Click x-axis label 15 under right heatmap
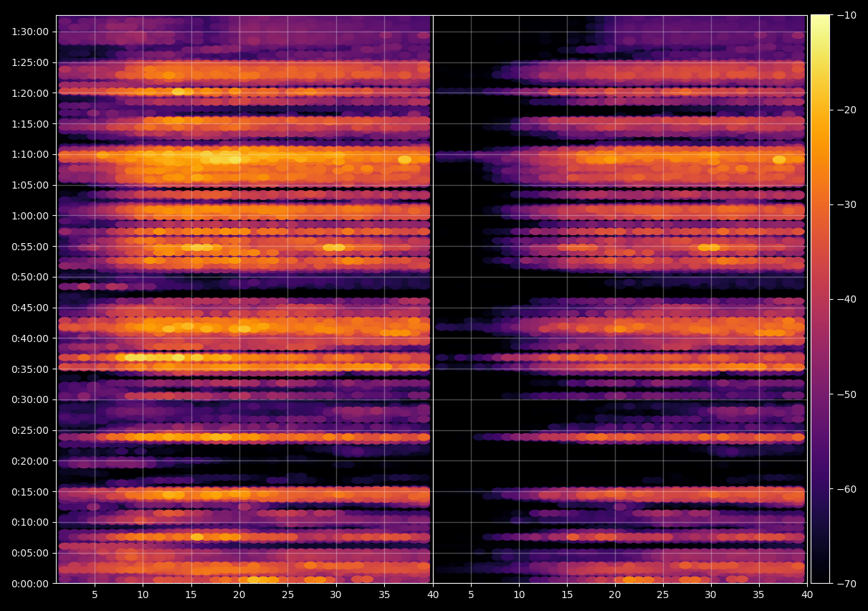The image size is (868, 611). pos(567,595)
